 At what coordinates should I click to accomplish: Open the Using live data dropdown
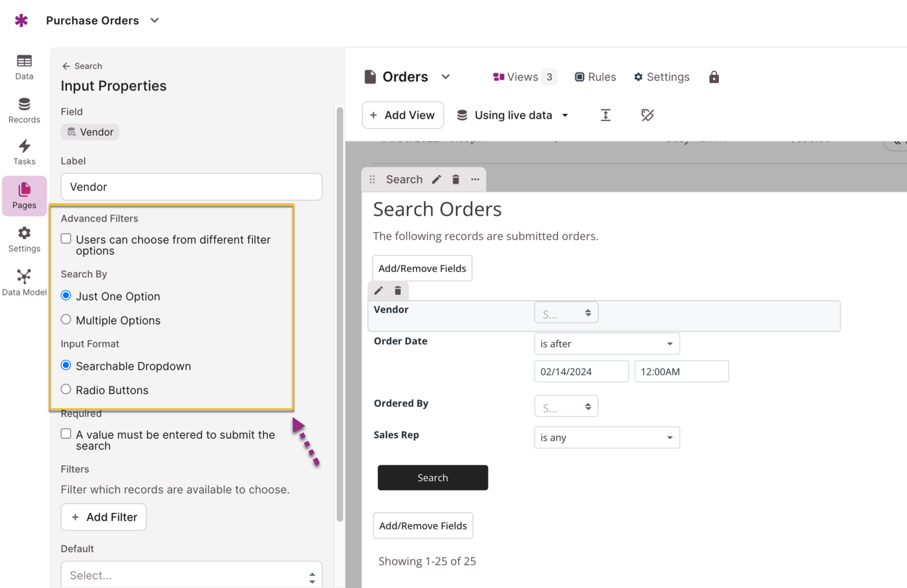[x=513, y=115]
